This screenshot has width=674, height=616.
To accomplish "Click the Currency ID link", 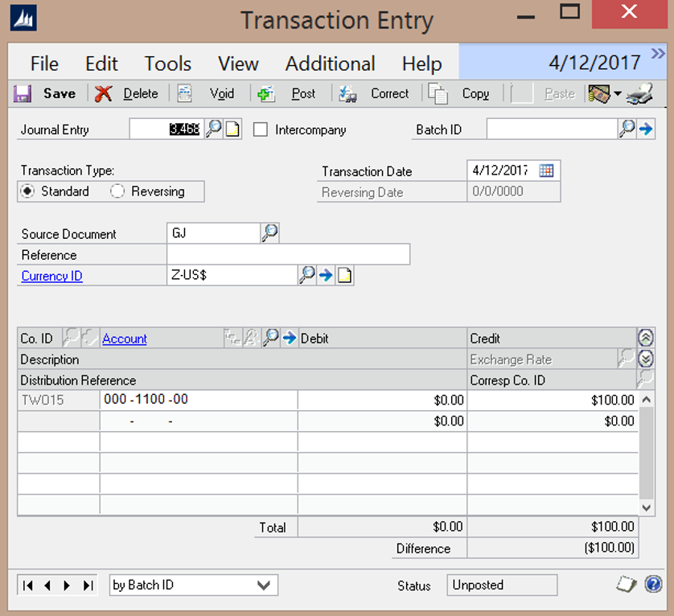I will 51,276.
